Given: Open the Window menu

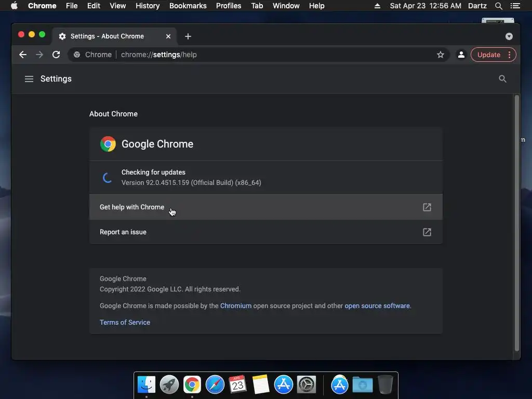Looking at the screenshot, I should pos(286,6).
